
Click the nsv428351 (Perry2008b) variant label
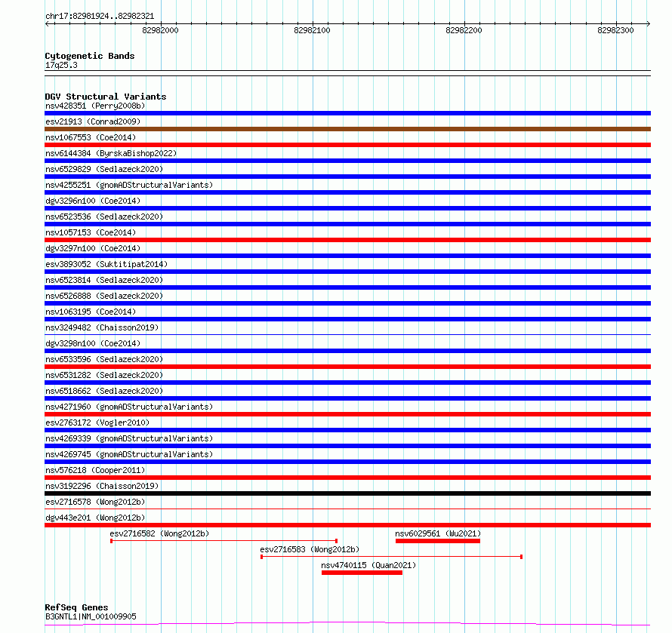(95, 106)
